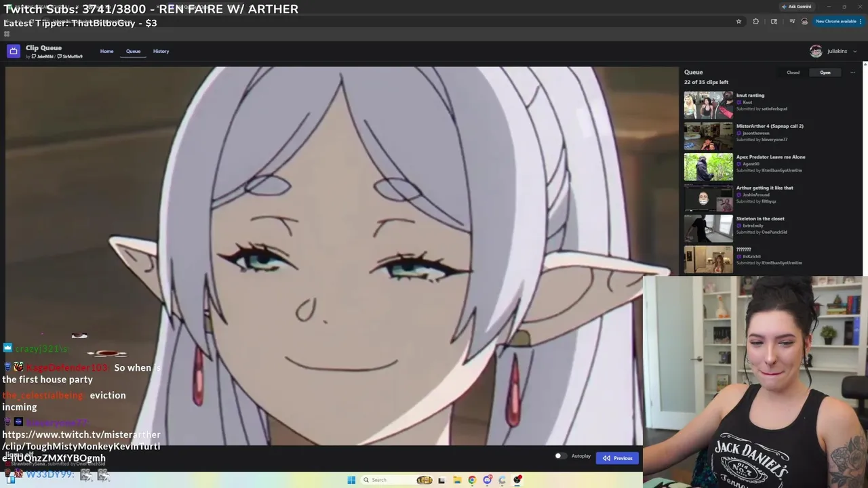Open the 'MisterArther 4 (Sapnap call 2)' clip
This screenshot has width=868, height=488.
(770, 126)
